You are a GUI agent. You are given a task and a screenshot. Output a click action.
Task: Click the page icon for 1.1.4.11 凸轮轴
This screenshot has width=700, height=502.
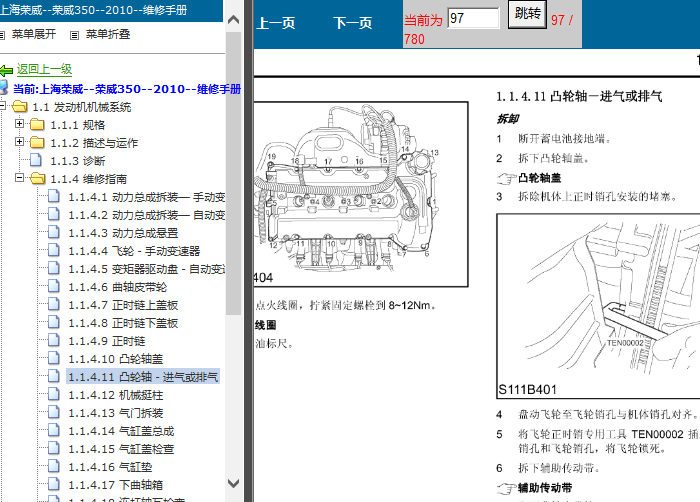coord(54,376)
